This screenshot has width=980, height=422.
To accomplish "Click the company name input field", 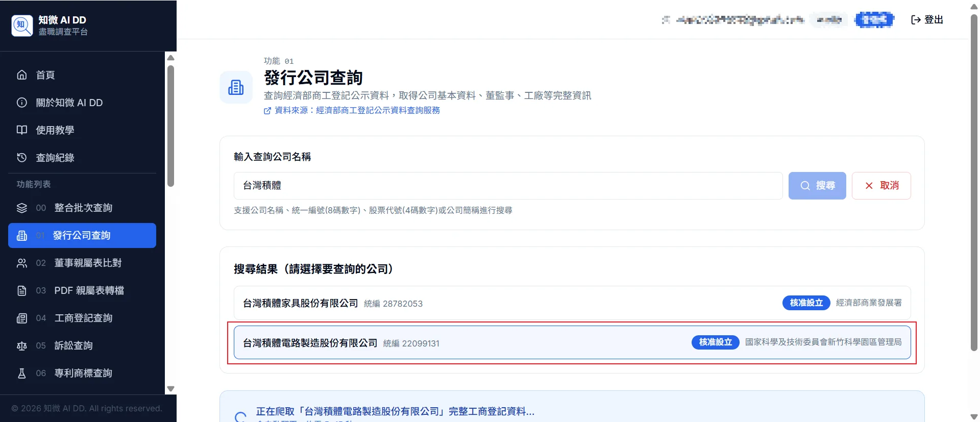I will [x=508, y=186].
